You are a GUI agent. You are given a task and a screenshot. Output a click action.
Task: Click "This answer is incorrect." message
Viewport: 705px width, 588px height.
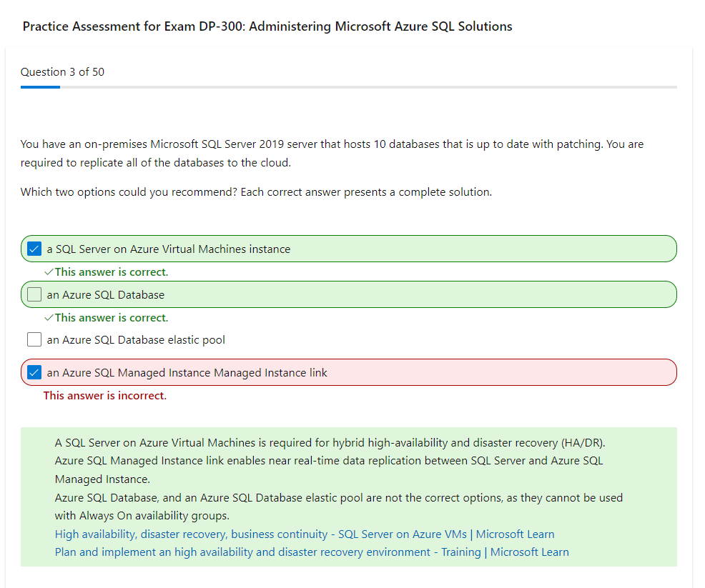pyautogui.click(x=104, y=395)
